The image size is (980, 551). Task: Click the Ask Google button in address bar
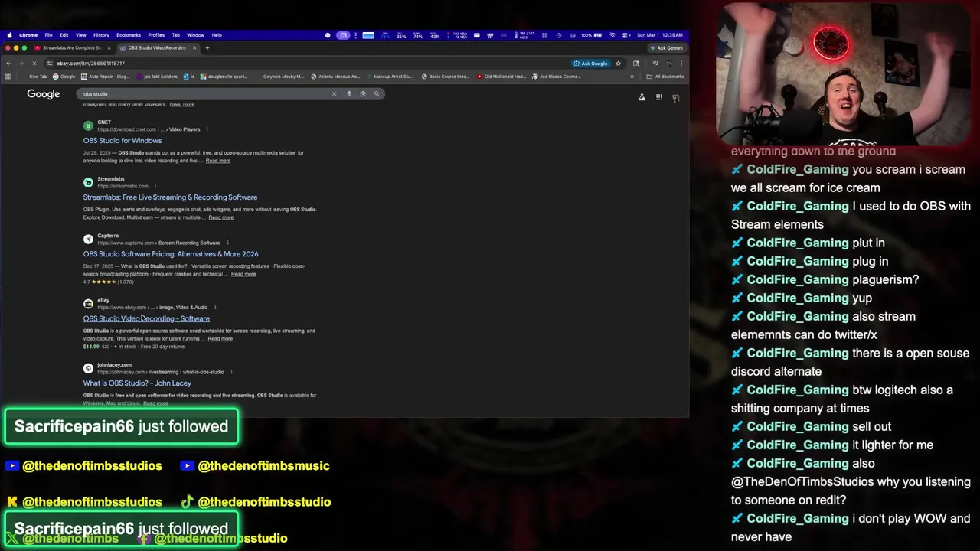[x=590, y=64]
